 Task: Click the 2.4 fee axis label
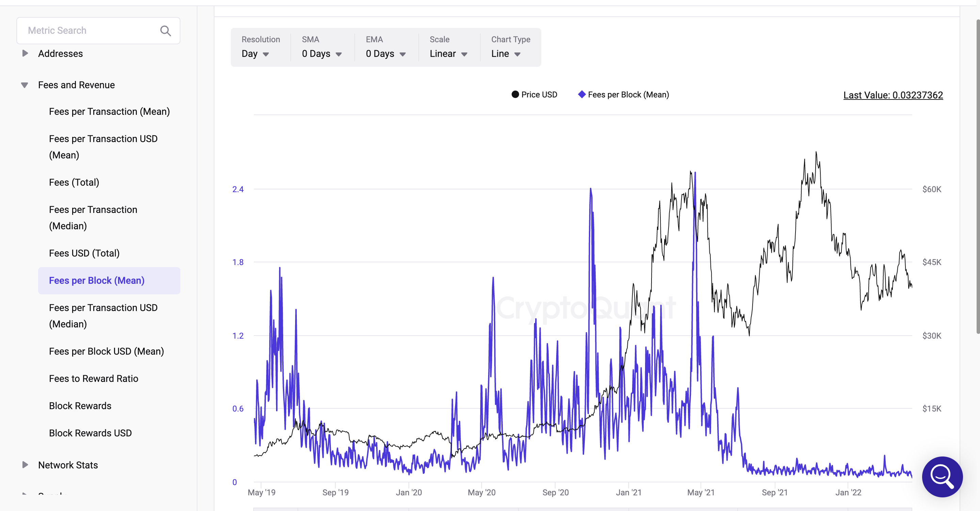coord(238,189)
